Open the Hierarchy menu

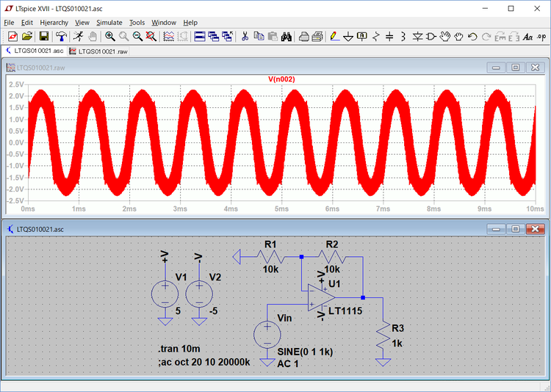[x=54, y=23]
